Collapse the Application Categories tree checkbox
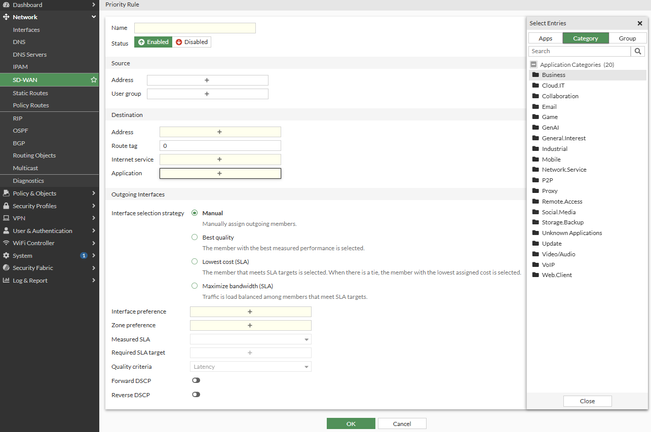Viewport: 651px width, 432px height. [534, 65]
